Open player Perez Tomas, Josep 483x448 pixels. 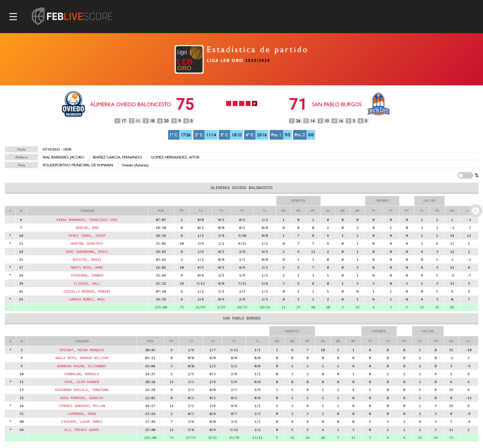tap(87, 236)
